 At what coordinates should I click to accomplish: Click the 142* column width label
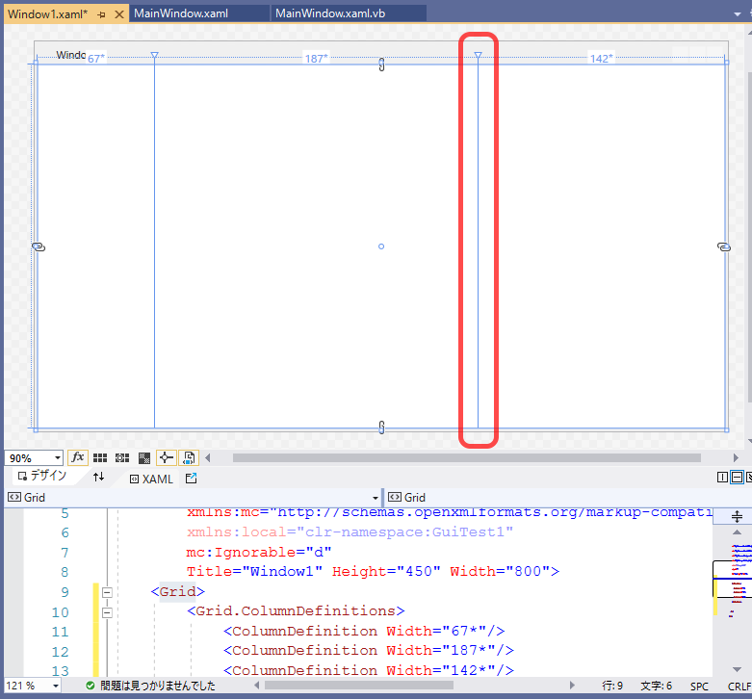coord(601,59)
